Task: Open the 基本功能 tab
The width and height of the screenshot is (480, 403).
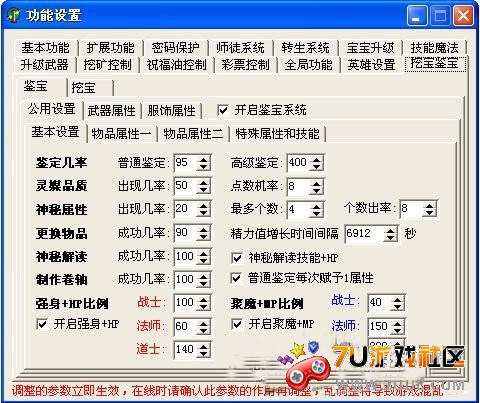Action: pyautogui.click(x=46, y=48)
